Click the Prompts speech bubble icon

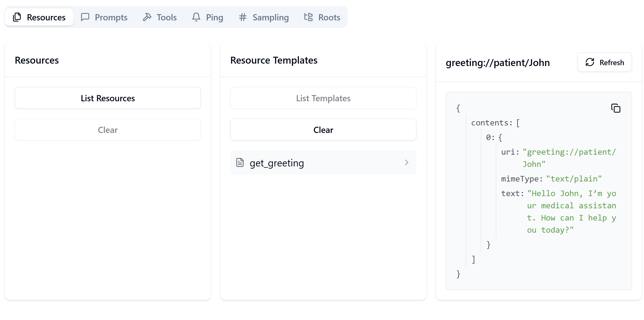point(85,17)
